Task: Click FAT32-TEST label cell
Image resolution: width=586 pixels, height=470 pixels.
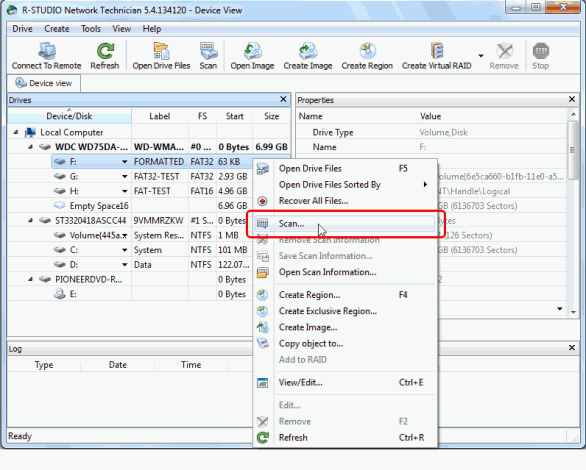Action: coord(157,176)
